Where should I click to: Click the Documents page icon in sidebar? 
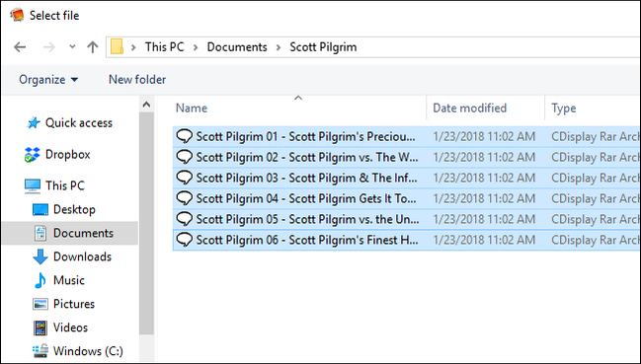click(40, 233)
